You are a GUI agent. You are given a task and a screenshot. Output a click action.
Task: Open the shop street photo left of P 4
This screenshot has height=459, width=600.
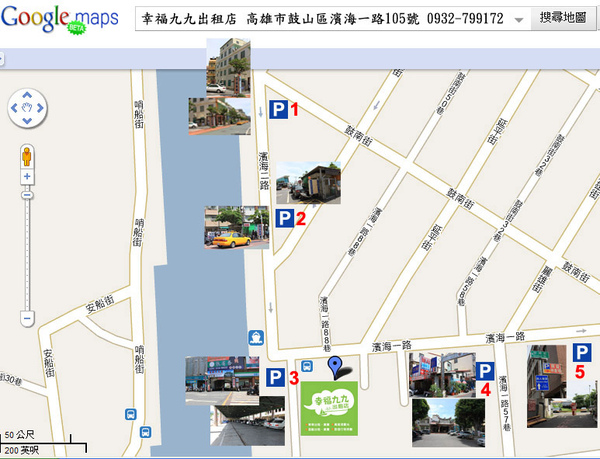442,375
